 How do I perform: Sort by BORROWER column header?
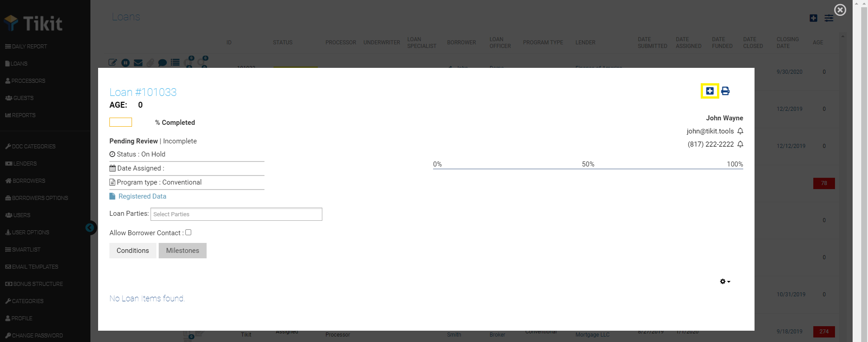pos(462,43)
